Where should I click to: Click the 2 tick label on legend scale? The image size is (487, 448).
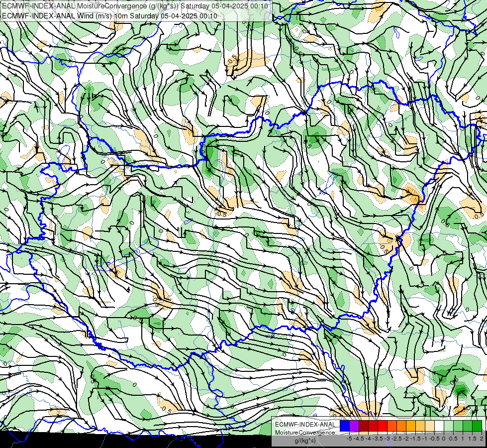click(482, 439)
